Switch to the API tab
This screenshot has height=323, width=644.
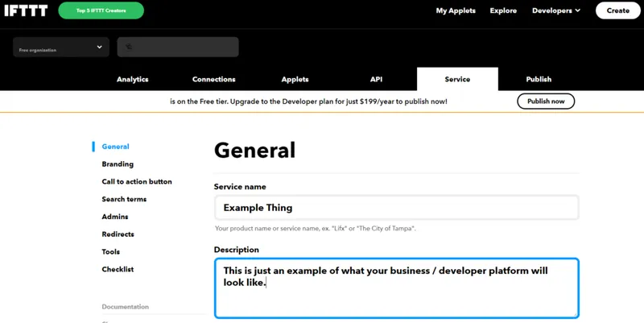pos(376,79)
